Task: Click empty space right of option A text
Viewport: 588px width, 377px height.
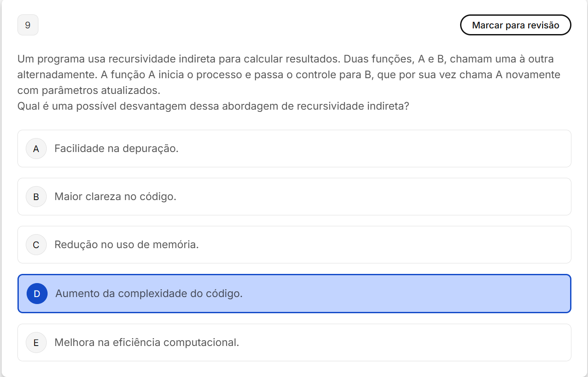Action: tap(371, 149)
